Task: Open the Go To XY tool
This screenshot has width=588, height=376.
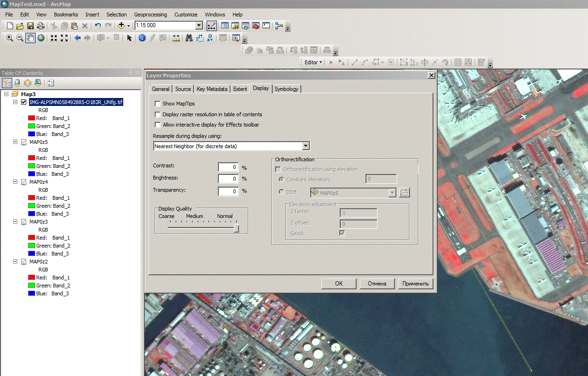Action: 210,38
